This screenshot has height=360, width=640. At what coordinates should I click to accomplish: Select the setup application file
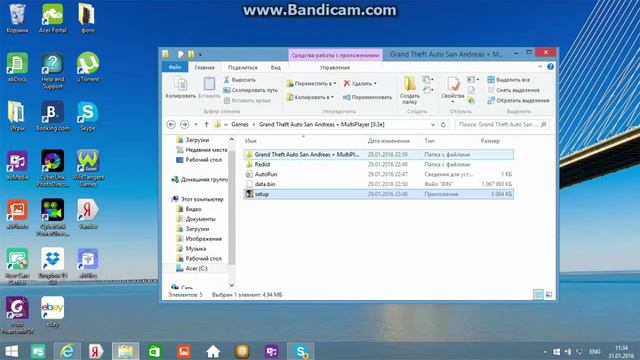click(x=378, y=194)
